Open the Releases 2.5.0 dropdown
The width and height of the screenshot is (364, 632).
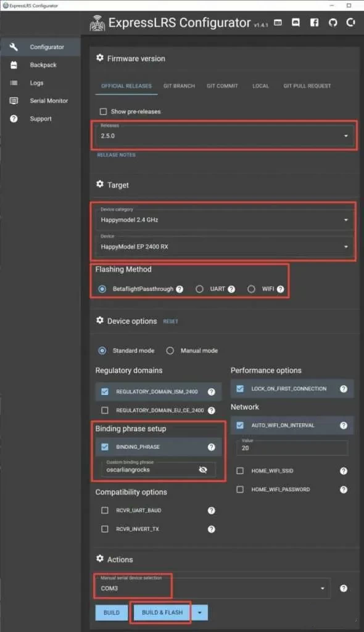[225, 135]
